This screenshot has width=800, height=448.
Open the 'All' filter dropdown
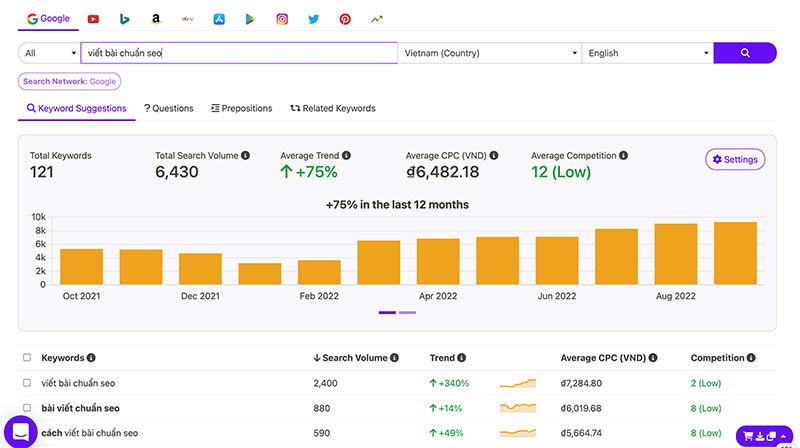pyautogui.click(x=48, y=53)
